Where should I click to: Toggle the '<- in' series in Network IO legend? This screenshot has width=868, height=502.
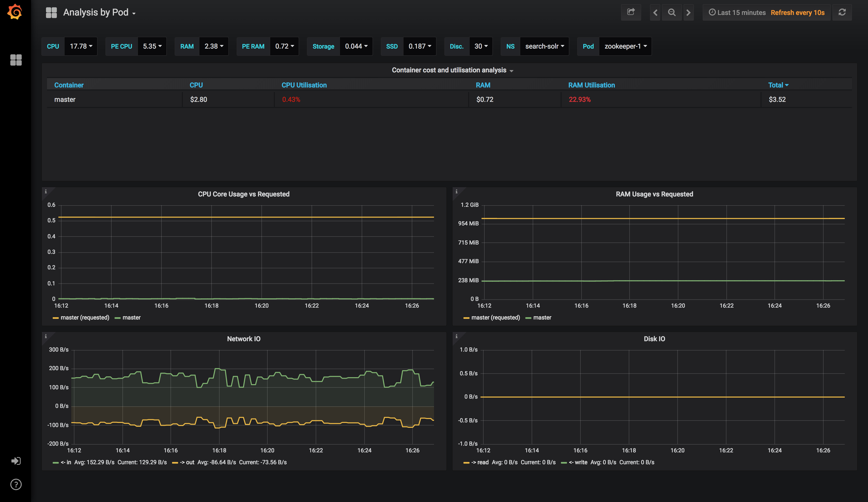point(66,462)
